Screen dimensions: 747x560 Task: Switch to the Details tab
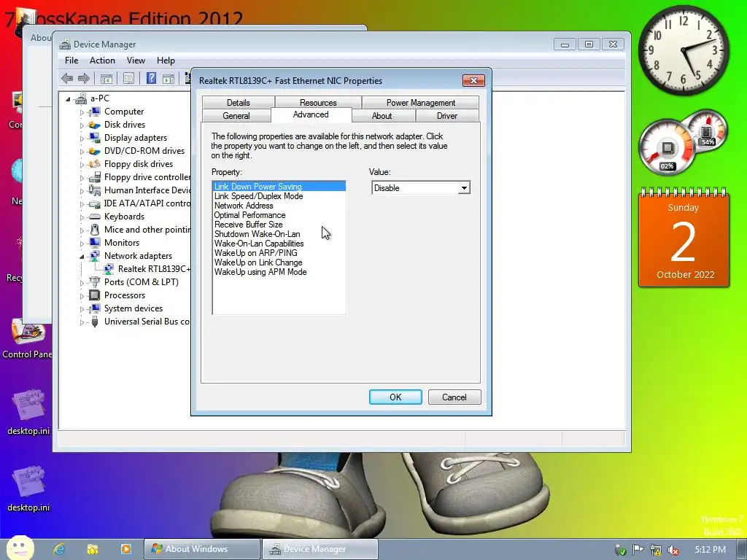coord(239,102)
